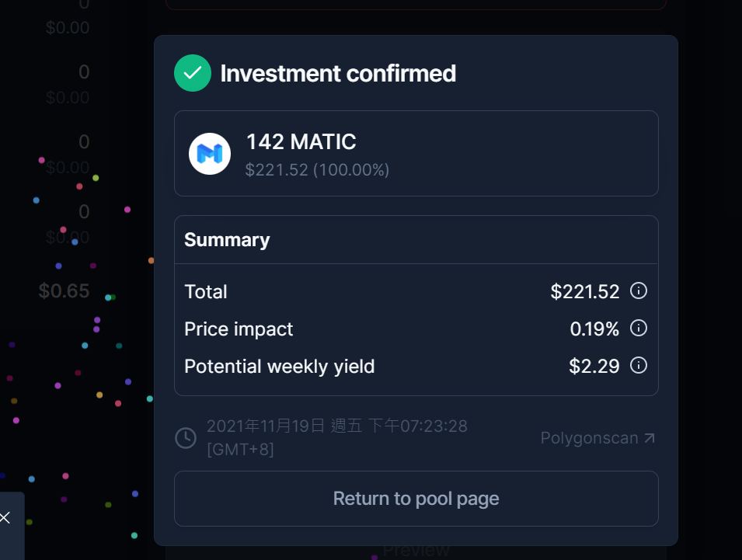Click the dimmed Preview button behind the dialog
This screenshot has width=742, height=560.
416,551
